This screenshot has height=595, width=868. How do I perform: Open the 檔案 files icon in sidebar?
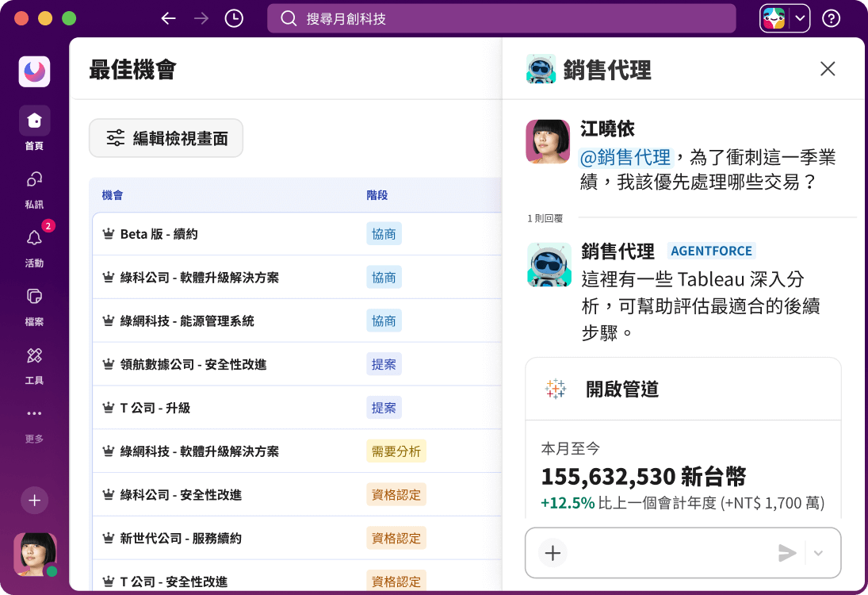(x=34, y=296)
